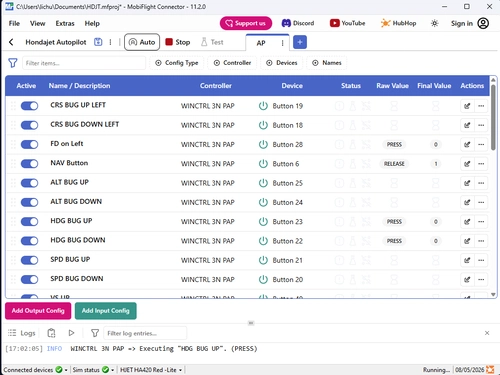Toggle active switch for CRS BUG UP LEFT

(x=29, y=106)
